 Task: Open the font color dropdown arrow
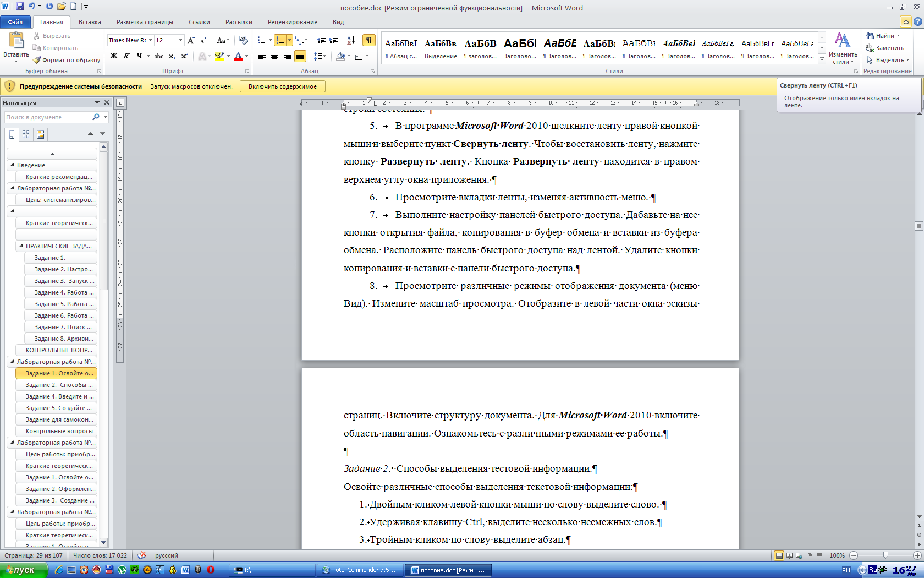246,56
